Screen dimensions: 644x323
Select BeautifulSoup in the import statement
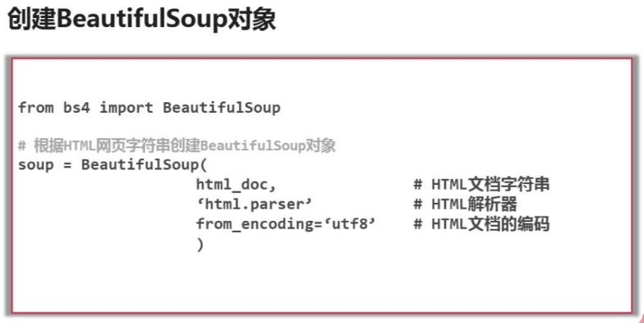coord(222,108)
